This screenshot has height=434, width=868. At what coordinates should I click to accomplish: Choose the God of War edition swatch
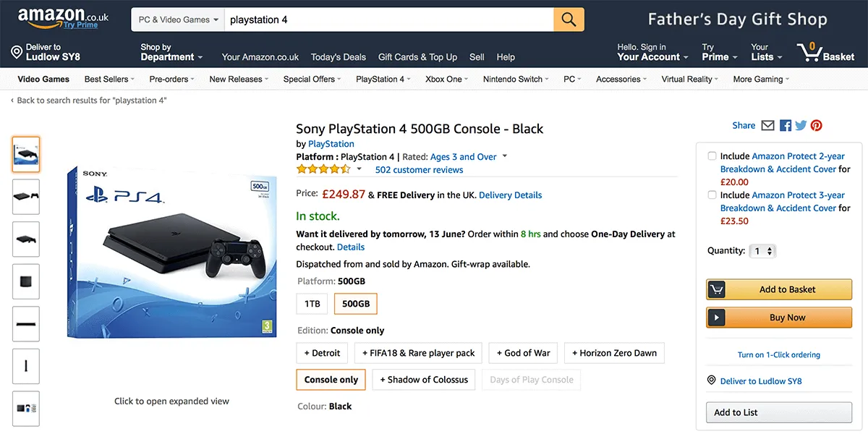coord(523,353)
